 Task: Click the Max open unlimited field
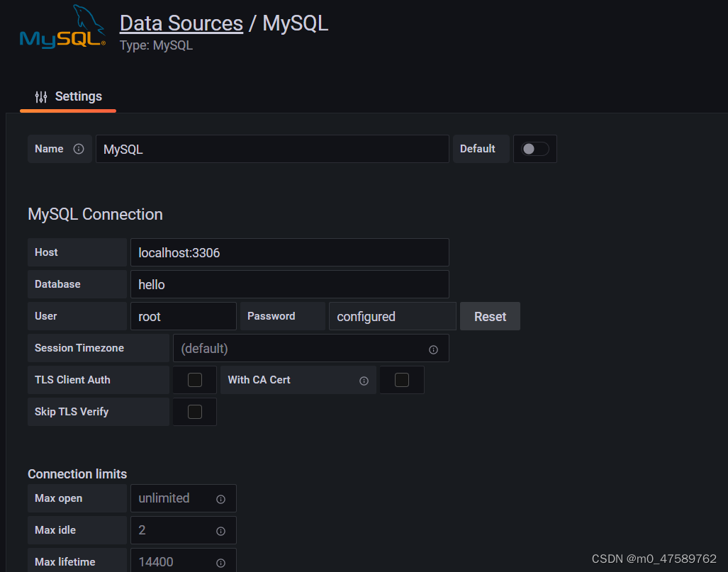pyautogui.click(x=184, y=499)
